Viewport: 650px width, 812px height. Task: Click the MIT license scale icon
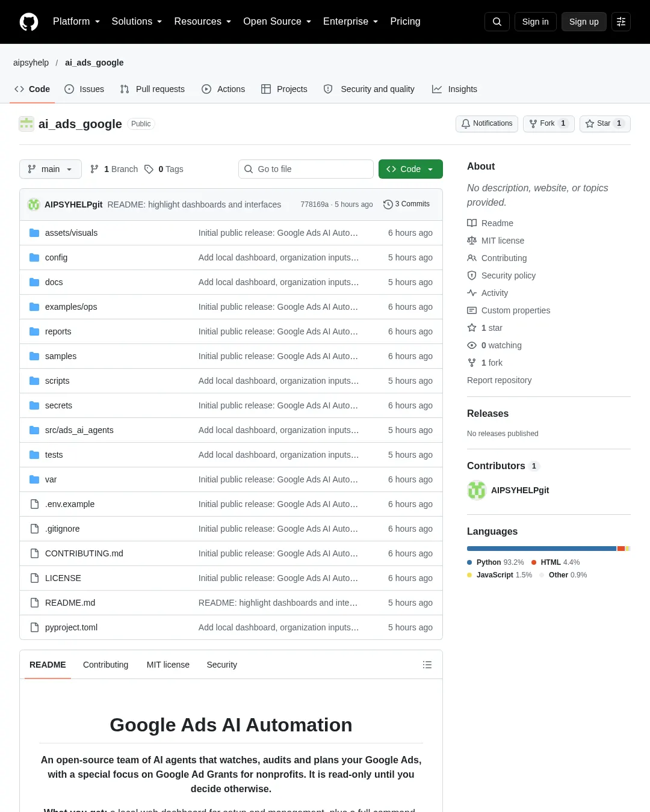[x=472, y=241]
